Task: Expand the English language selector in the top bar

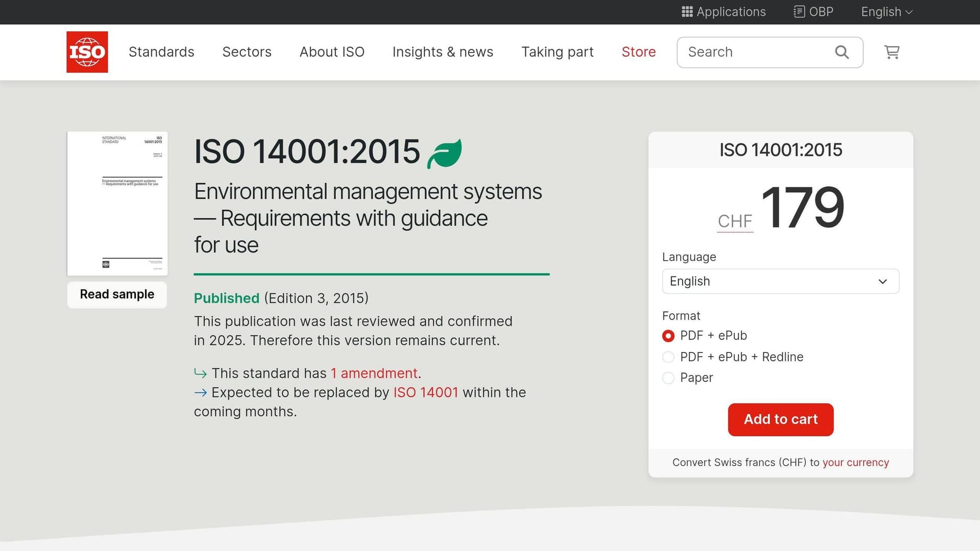Action: 886,12
